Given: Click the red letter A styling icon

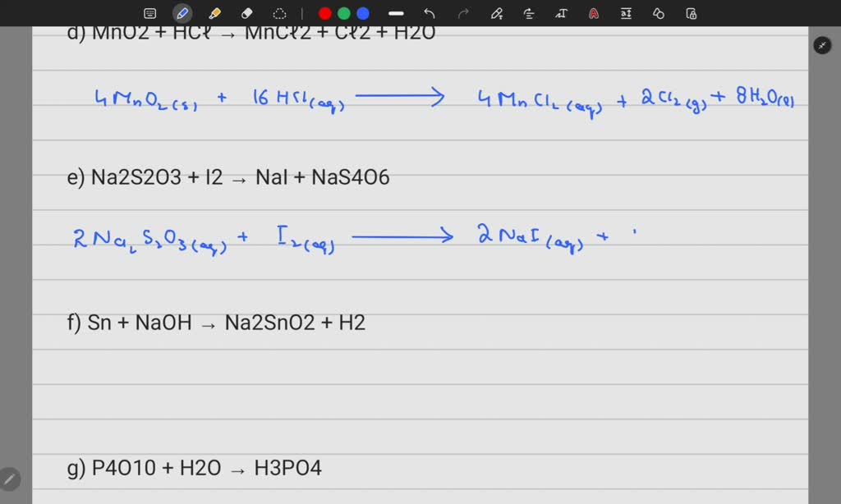Looking at the screenshot, I should (x=593, y=13).
